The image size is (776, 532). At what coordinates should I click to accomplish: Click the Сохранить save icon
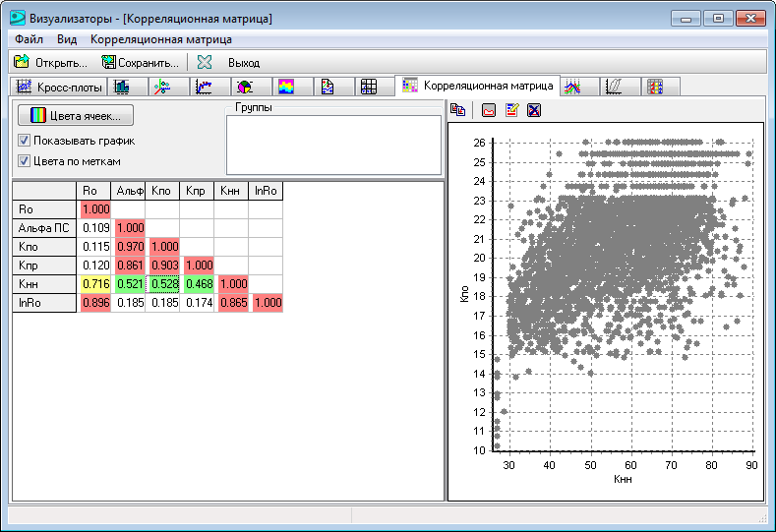pos(108,62)
